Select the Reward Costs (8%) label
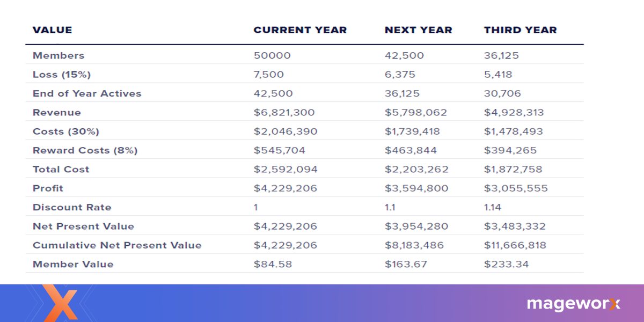 click(x=85, y=150)
